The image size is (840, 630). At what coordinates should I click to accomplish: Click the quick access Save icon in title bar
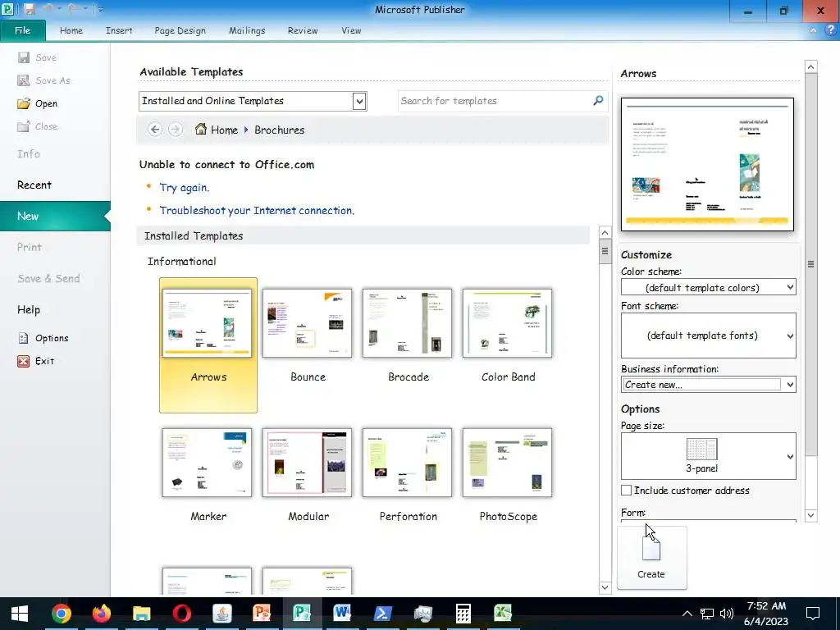click(29, 9)
